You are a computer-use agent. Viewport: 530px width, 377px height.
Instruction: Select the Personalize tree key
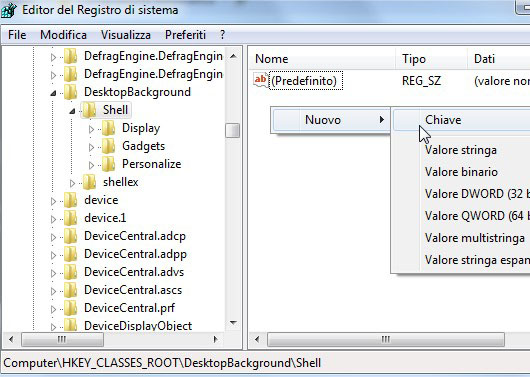click(151, 164)
